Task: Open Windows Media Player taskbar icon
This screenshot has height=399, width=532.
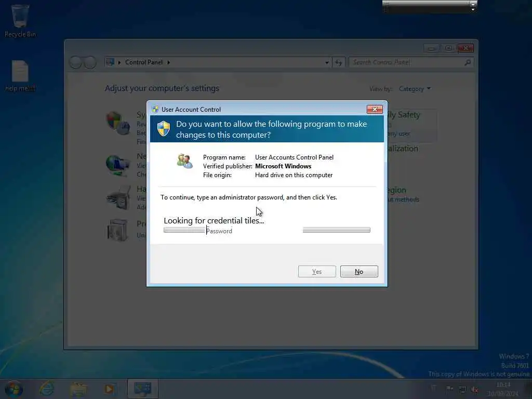Action: [x=109, y=389]
